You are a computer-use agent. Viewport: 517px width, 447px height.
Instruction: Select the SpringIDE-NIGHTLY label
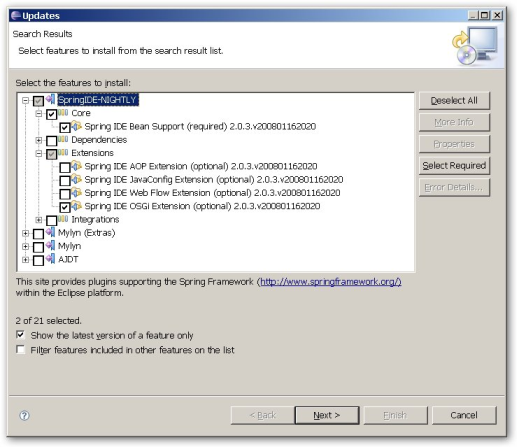click(x=98, y=100)
